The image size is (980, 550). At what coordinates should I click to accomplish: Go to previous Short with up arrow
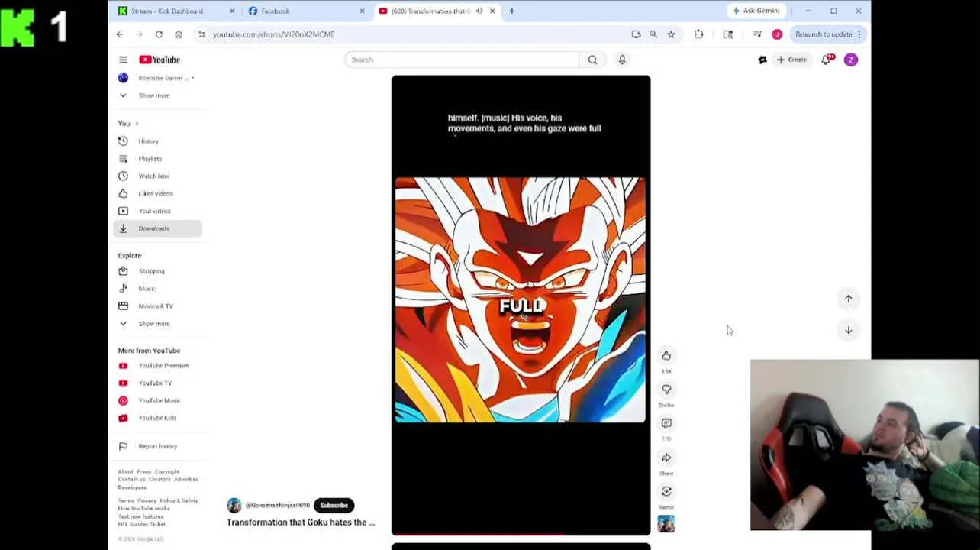pyautogui.click(x=848, y=299)
